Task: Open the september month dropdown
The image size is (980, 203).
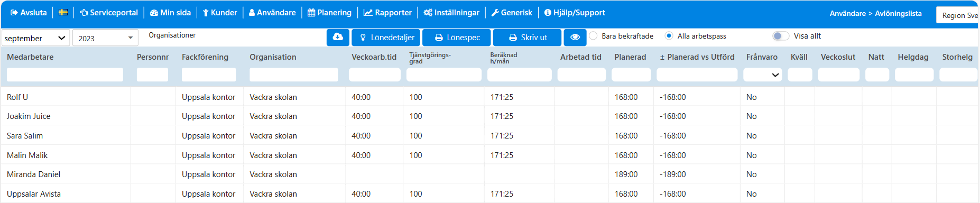Action: pyautogui.click(x=36, y=38)
